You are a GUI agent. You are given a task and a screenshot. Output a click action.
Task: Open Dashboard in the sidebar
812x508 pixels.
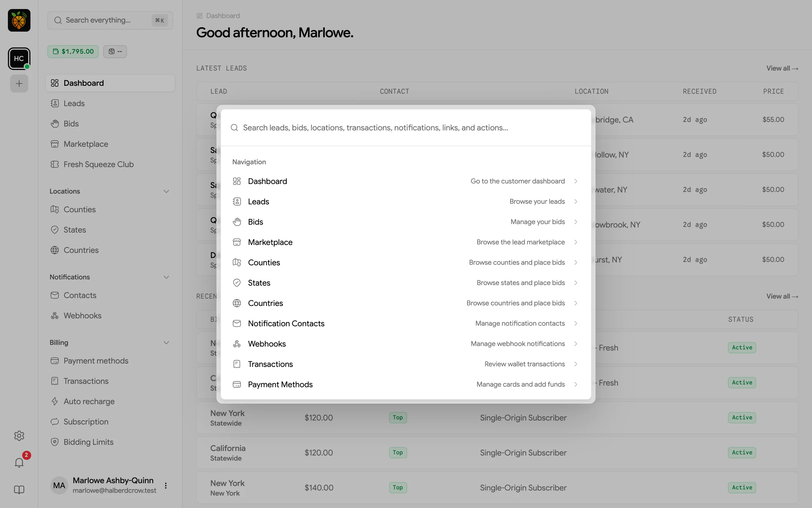(110, 83)
